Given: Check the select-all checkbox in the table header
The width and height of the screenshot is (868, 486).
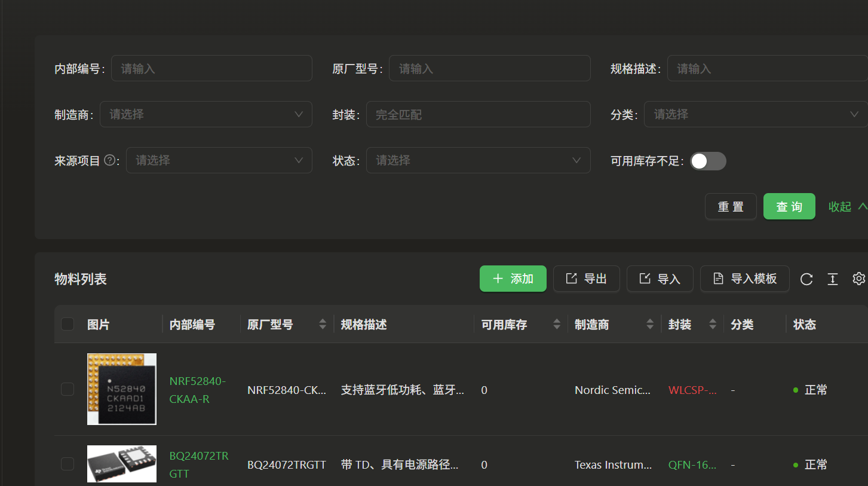Looking at the screenshot, I should point(68,324).
